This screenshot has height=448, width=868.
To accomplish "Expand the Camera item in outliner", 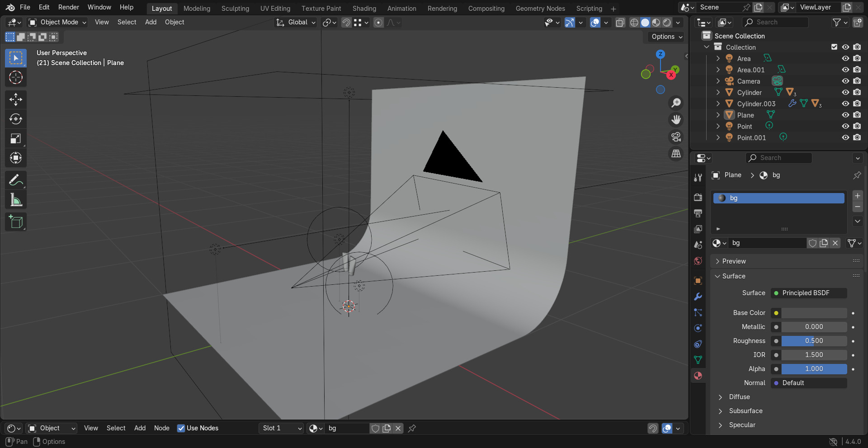I will 718,81.
